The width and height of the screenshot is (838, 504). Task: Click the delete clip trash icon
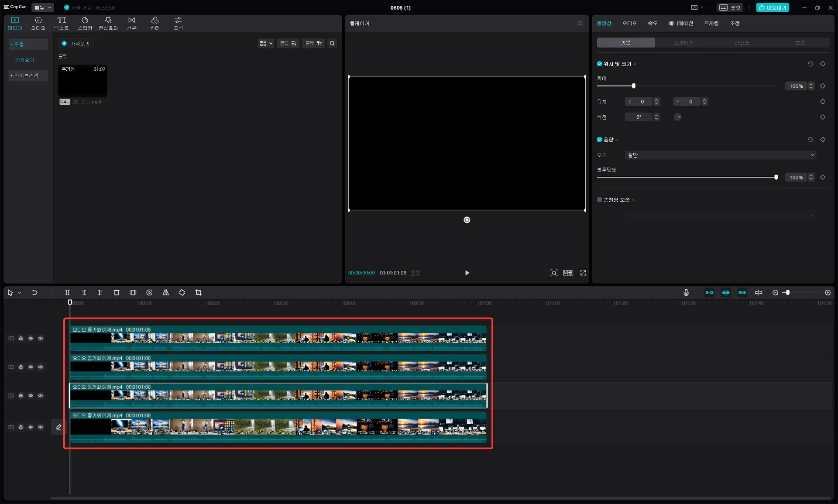[x=117, y=293]
